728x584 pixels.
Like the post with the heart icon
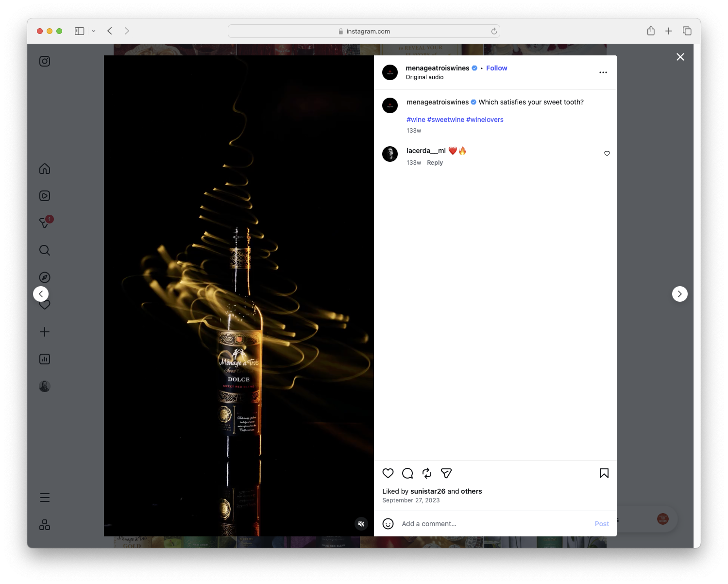tap(388, 473)
